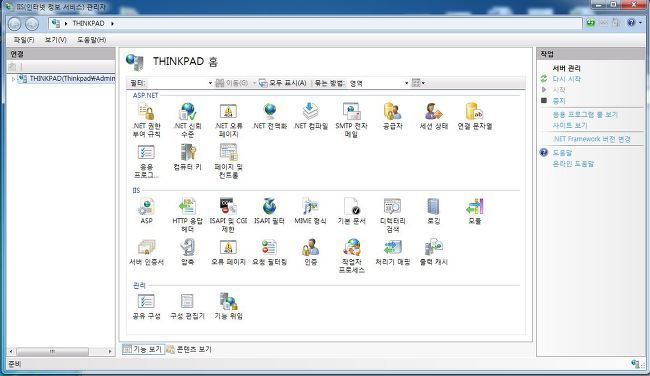Click 다시 시작 server action
650x376 pixels.
tap(566, 79)
